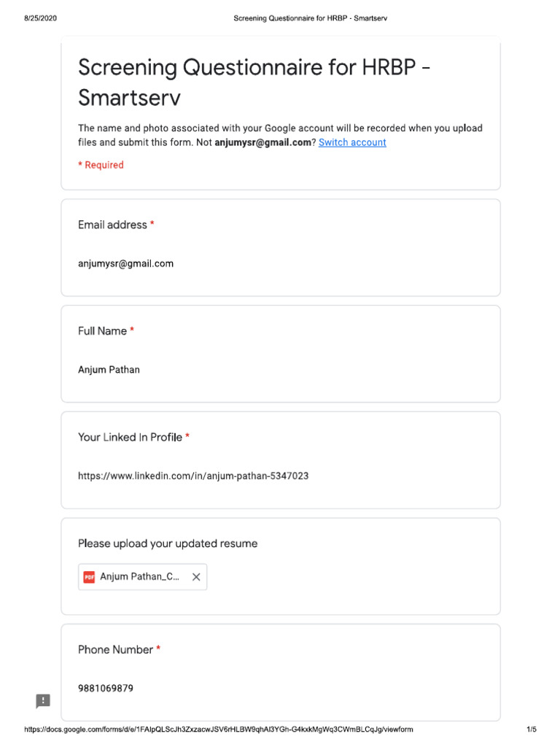Focus the phone number field 9881069879
The height and width of the screenshot is (747, 560).
[106, 688]
